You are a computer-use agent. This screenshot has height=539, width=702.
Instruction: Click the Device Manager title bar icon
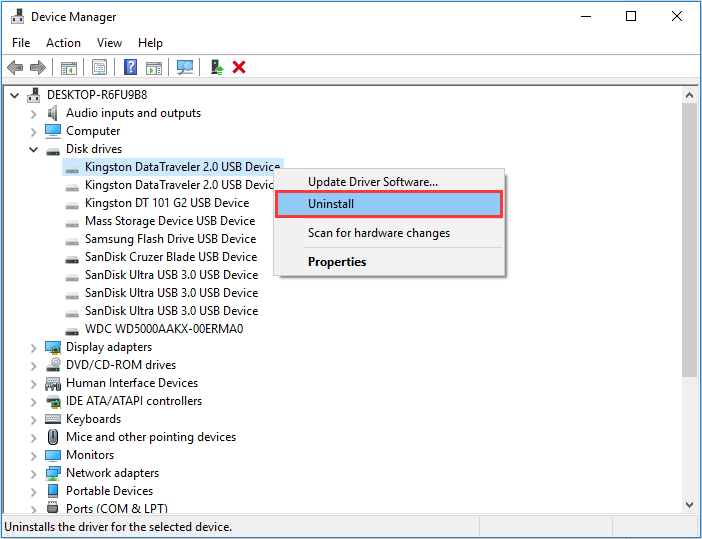(17, 17)
